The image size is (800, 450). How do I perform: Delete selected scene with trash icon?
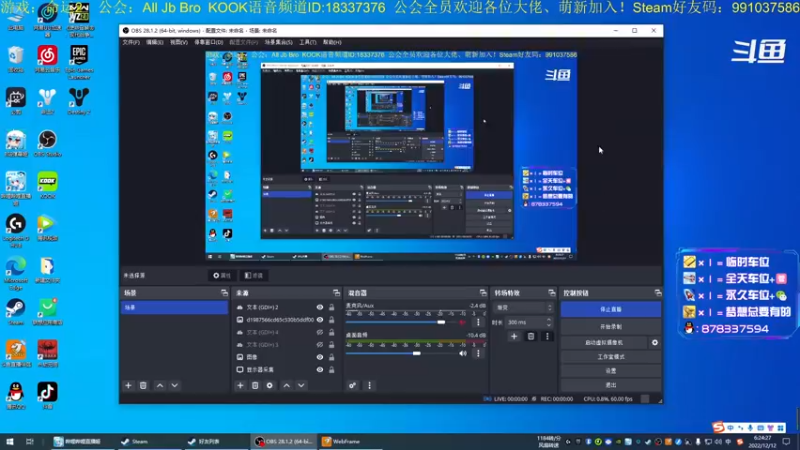[143, 386]
